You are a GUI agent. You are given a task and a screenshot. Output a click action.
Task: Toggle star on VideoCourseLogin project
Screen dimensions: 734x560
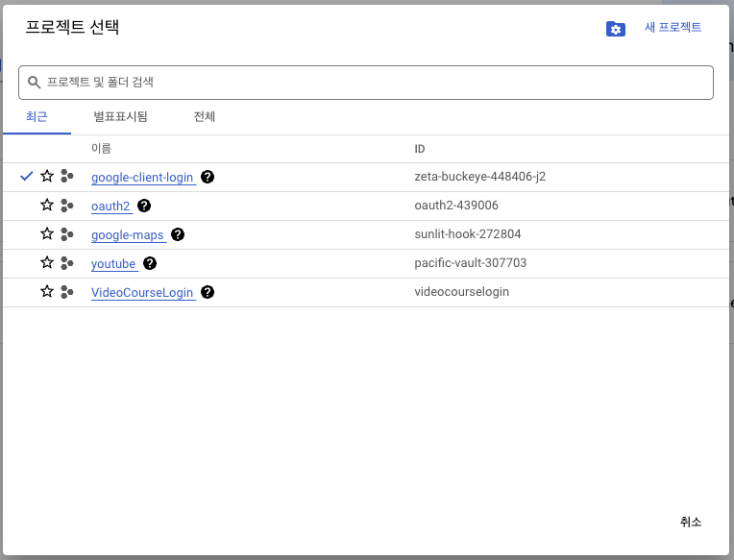pos(46,292)
